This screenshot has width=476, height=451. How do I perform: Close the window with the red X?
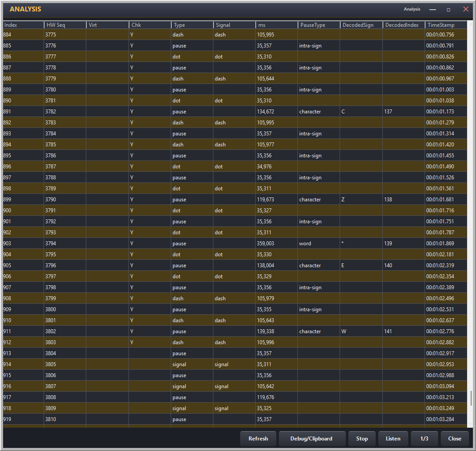coord(466,9)
